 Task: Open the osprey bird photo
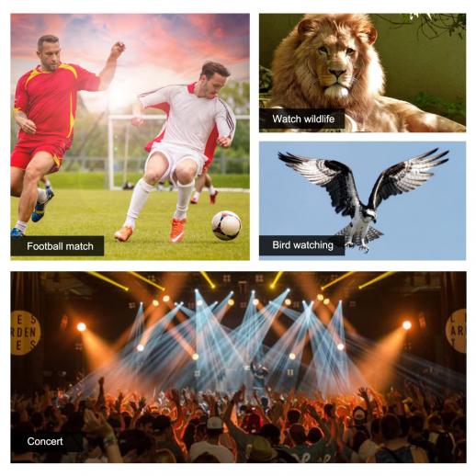(363, 200)
